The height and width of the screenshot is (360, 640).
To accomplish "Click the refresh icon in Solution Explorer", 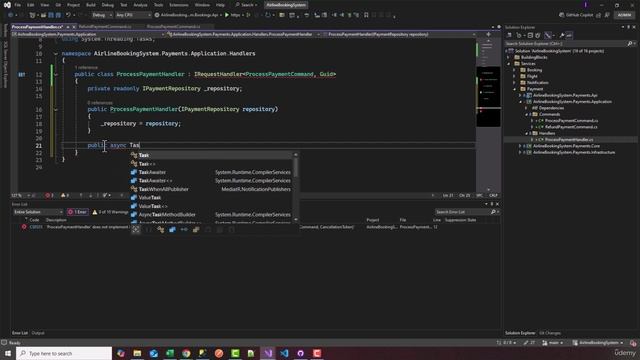I will 538,36.
